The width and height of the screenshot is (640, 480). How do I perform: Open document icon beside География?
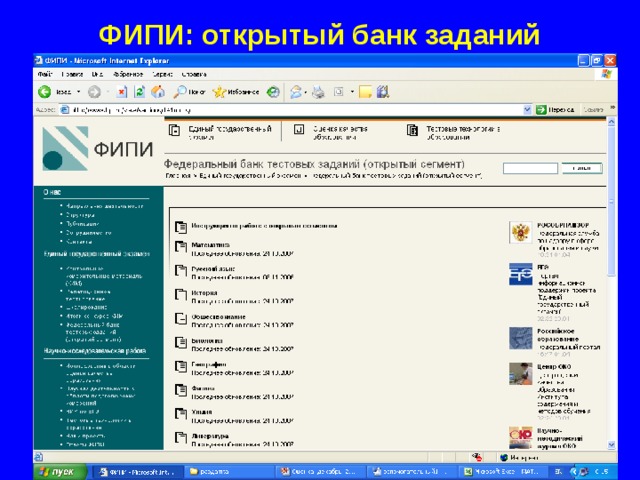coord(181,366)
